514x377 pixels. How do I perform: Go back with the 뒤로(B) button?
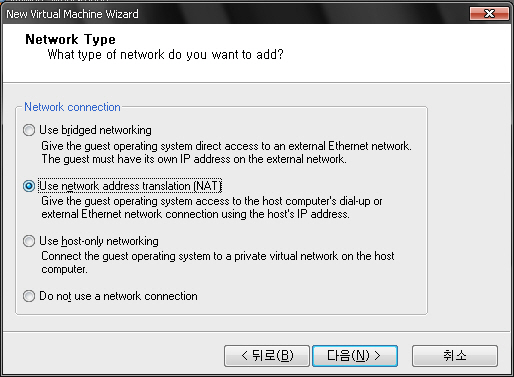pyautogui.click(x=267, y=356)
